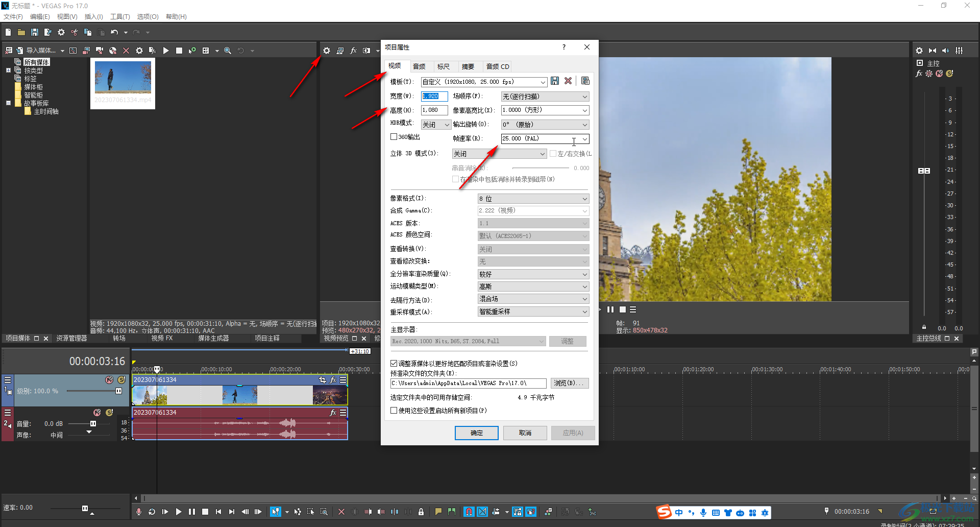Open master bus settings gear icon

tap(919, 51)
